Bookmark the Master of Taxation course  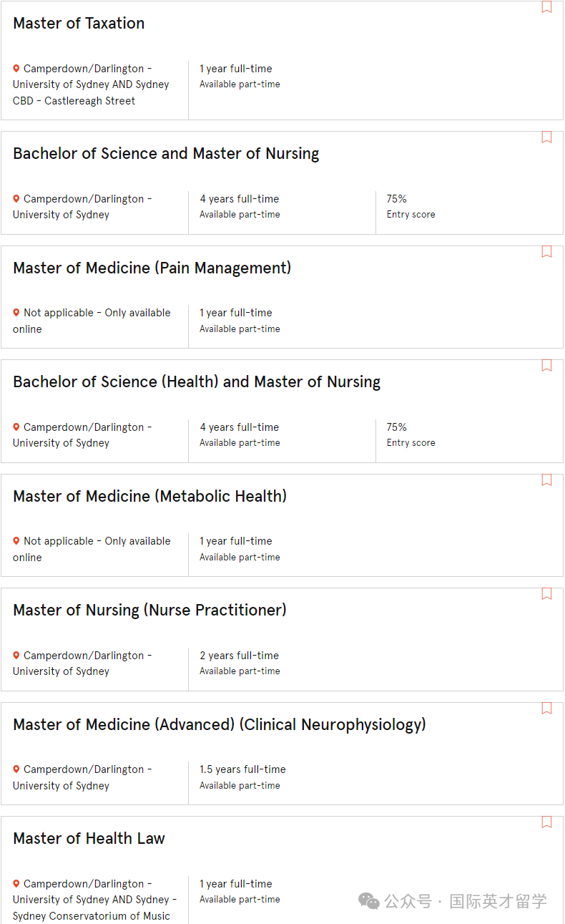(x=546, y=7)
